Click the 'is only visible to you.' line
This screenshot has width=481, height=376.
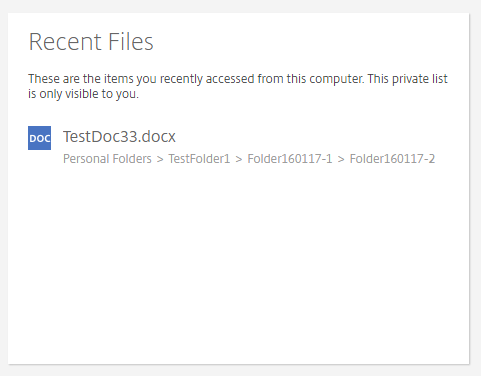coord(83,94)
